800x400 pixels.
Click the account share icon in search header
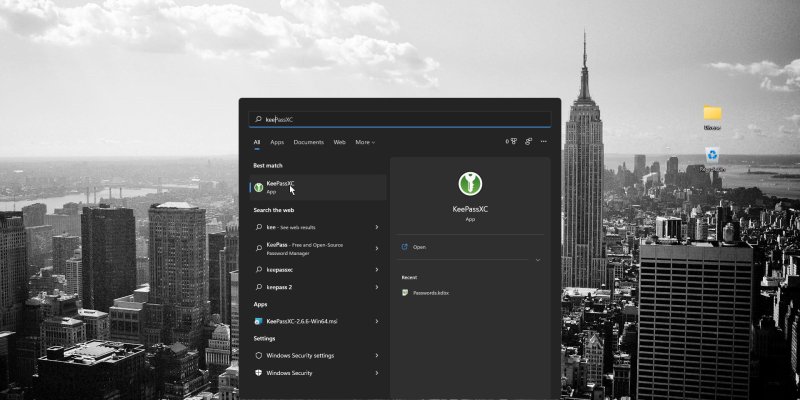[528, 142]
